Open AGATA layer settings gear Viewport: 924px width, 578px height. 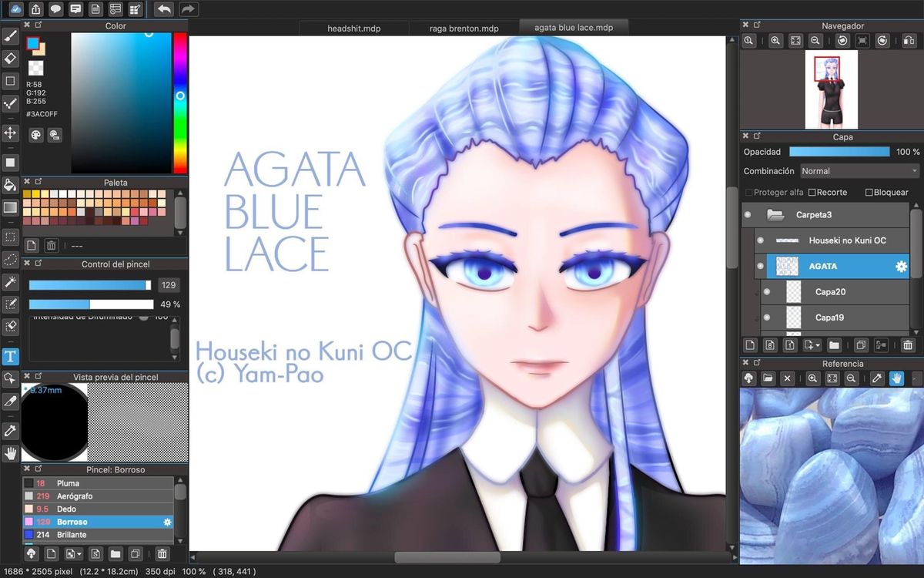[900, 267]
